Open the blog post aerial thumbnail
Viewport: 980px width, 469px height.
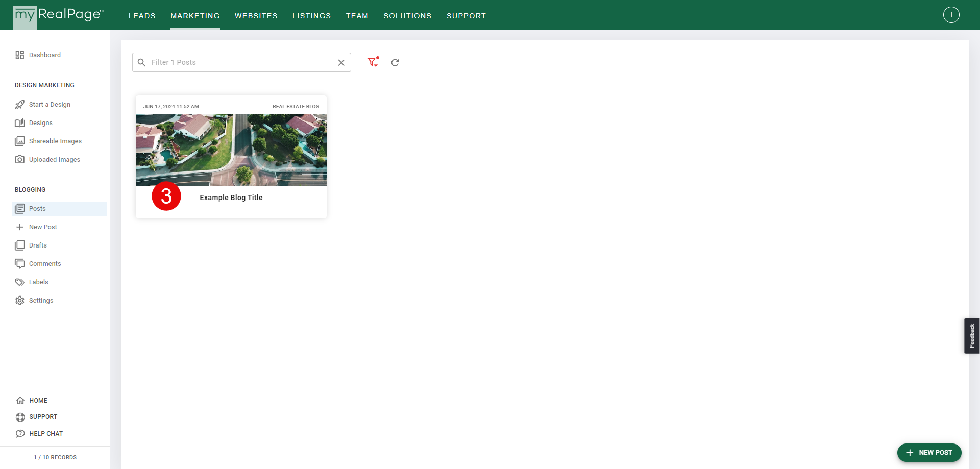231,150
